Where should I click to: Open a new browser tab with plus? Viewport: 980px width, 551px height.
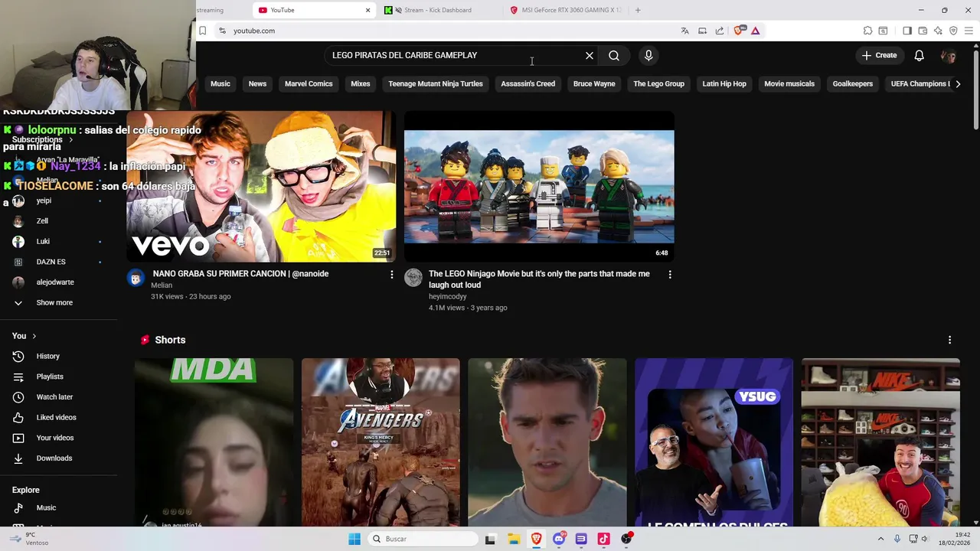638,10
